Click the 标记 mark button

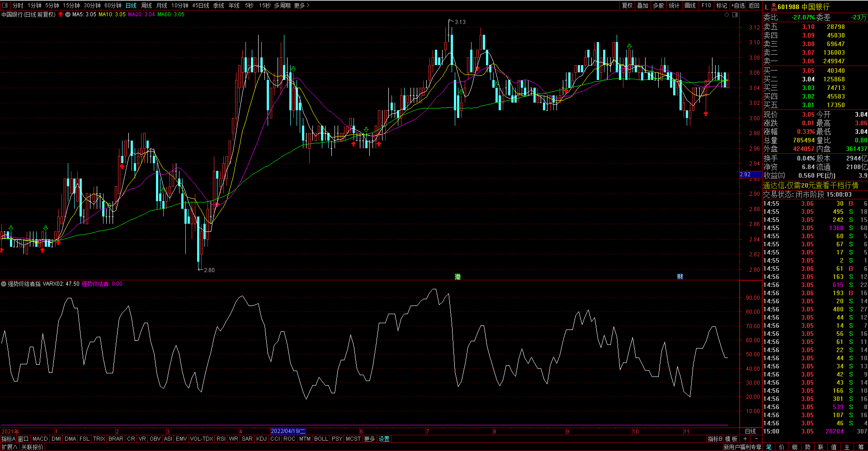click(722, 5)
